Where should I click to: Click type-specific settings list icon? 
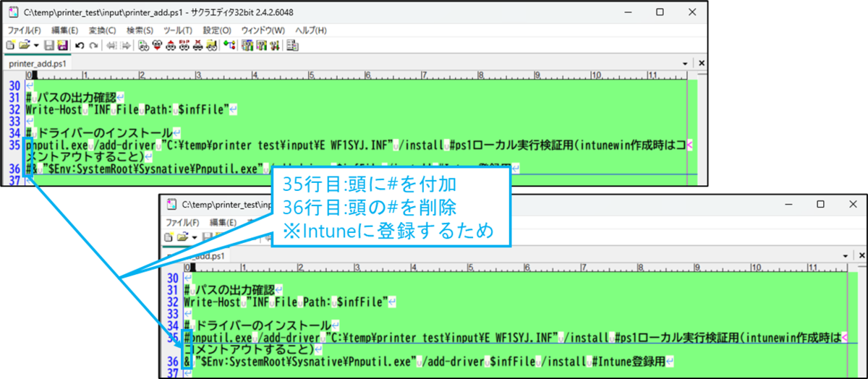(247, 46)
